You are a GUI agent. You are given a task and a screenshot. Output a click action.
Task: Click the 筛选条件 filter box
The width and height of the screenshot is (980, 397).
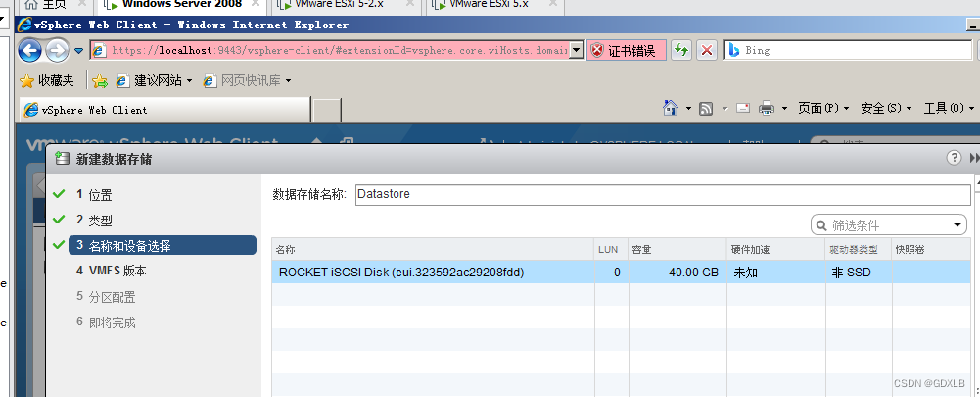tap(889, 224)
